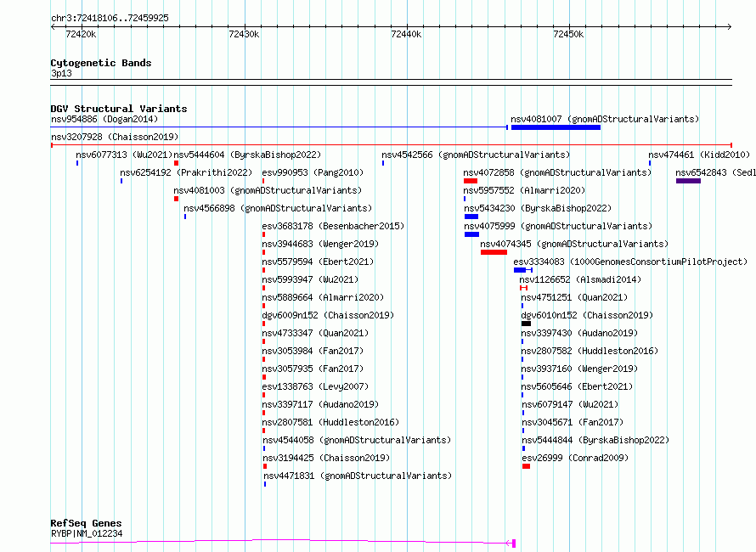The height and width of the screenshot is (552, 756).
Task: Open the nsv3207928 (Chaisson2019) variant label
Action: point(115,137)
